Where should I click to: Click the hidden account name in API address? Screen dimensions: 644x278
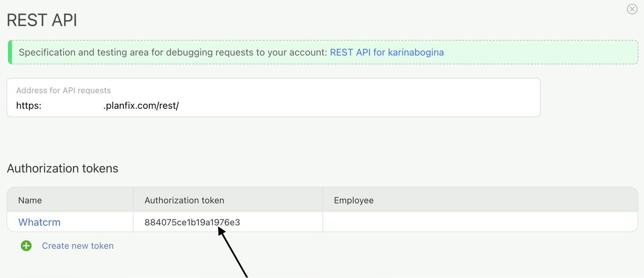(72, 106)
